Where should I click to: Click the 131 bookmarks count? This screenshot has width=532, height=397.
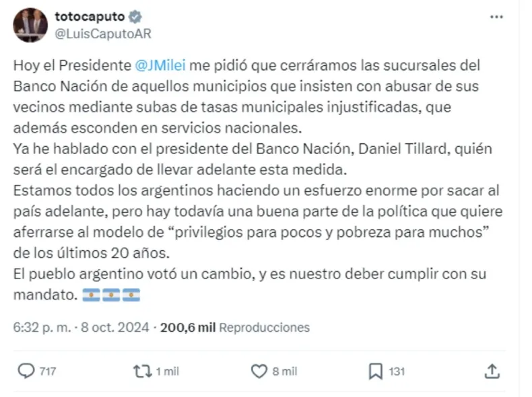[x=399, y=371]
